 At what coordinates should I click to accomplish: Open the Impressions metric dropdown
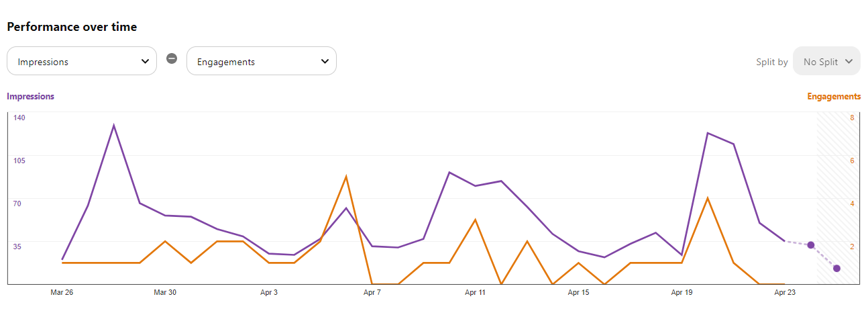click(81, 61)
